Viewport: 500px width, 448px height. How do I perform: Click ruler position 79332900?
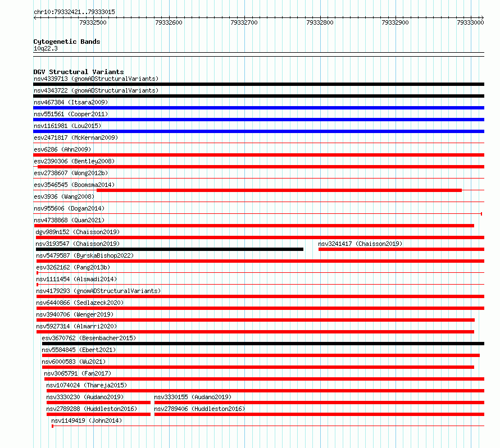pos(395,22)
